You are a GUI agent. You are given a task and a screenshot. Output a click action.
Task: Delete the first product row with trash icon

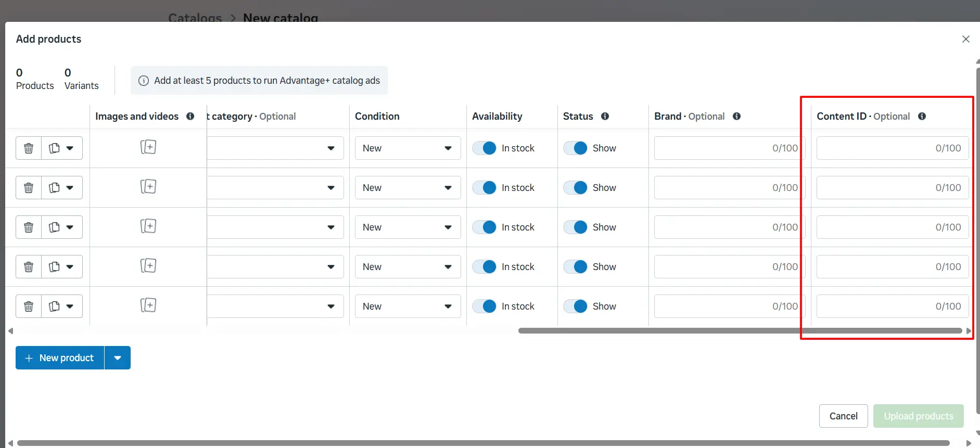click(29, 148)
